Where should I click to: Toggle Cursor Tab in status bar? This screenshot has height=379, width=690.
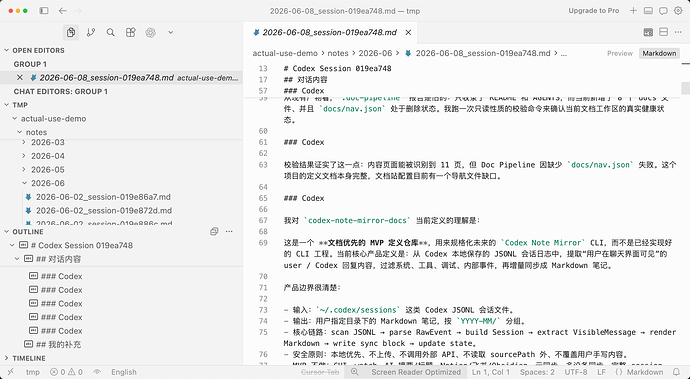click(x=320, y=372)
